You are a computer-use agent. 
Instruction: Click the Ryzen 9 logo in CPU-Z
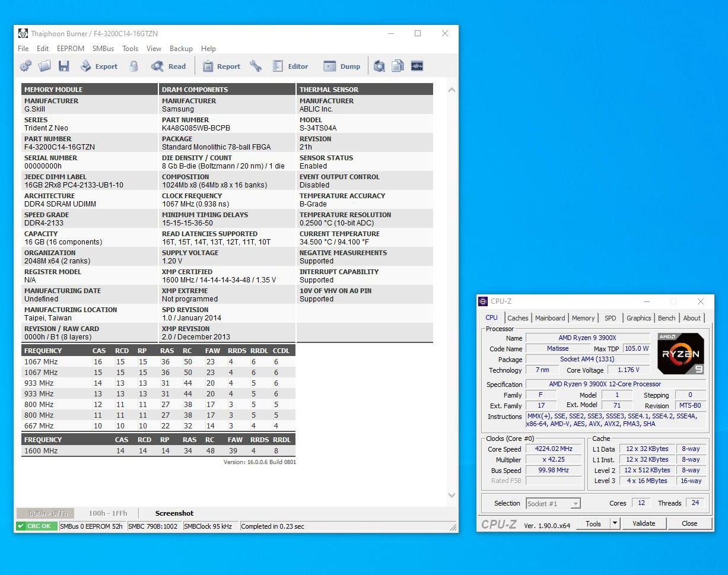[681, 354]
